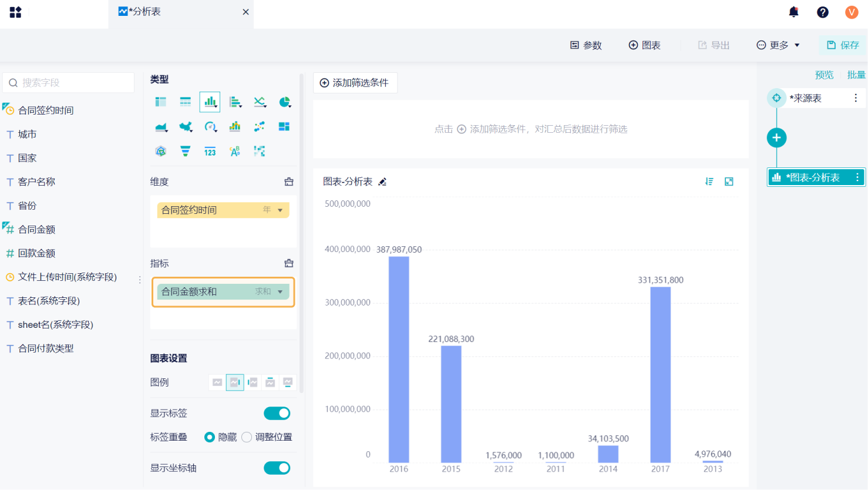Select the word cloud chart type
The height and width of the screenshot is (490, 868).
point(235,152)
